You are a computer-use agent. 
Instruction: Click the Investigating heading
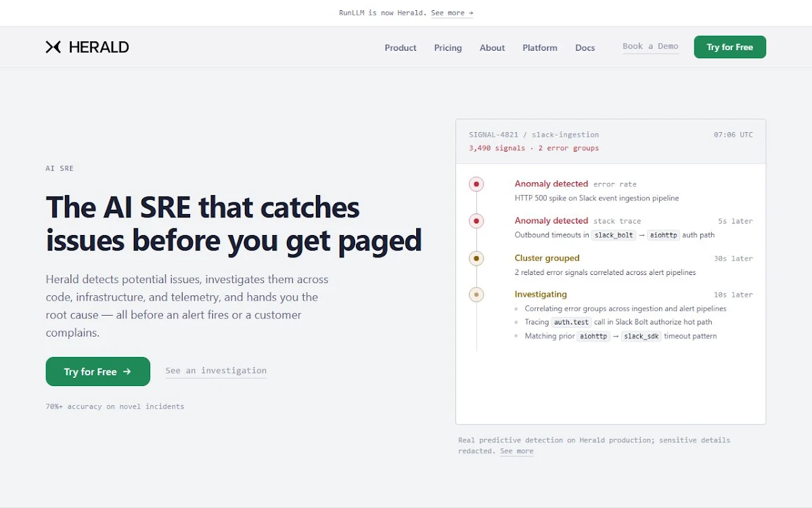(x=541, y=295)
